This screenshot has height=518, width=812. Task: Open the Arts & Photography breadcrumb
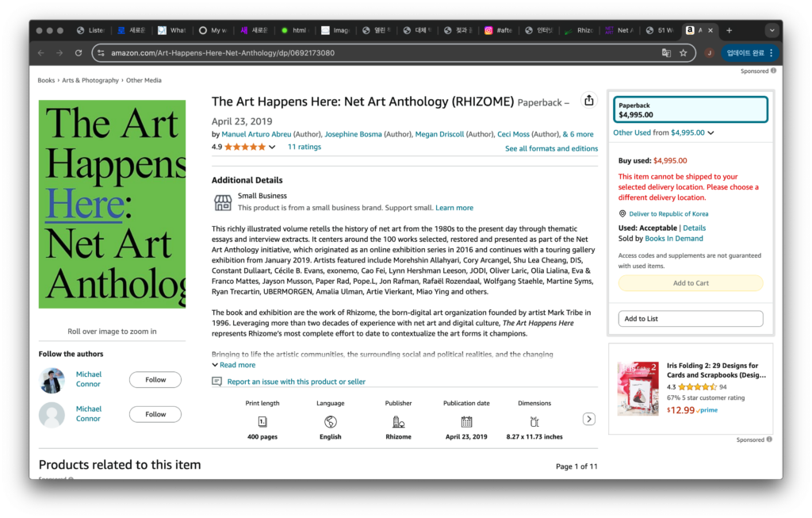[x=90, y=80]
